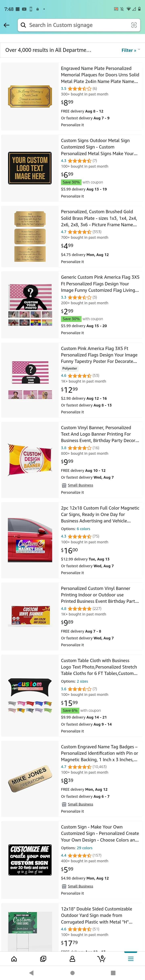The image size is (145, 980).
Task: Open the account profile icon
Action: 72,959
